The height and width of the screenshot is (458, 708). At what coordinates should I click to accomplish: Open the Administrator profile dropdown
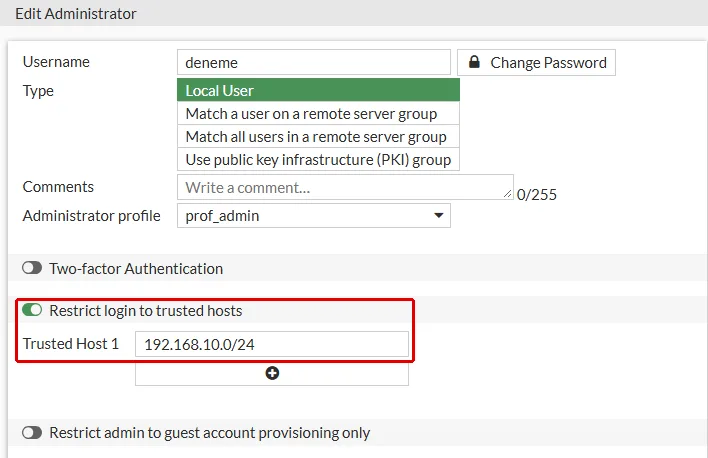314,215
